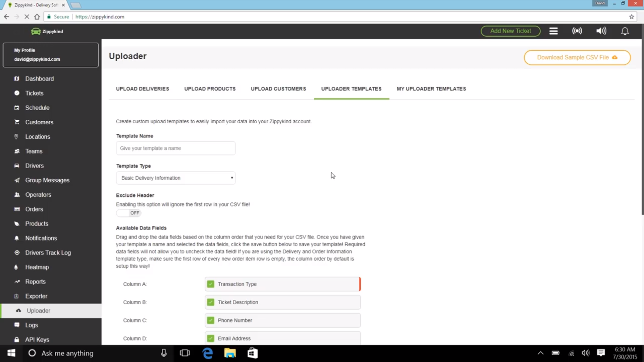Click the Zippykind car logo icon
Screen dimensions: 644x362
click(x=36, y=31)
